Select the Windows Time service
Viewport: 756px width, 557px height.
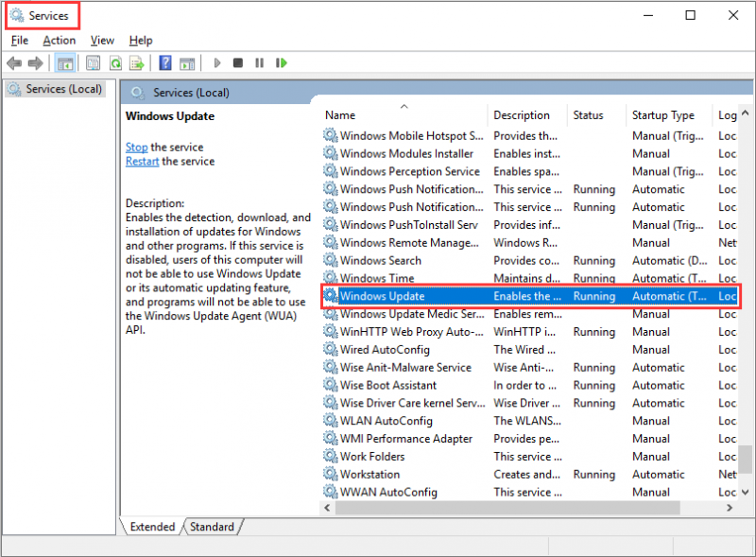[x=529, y=278]
